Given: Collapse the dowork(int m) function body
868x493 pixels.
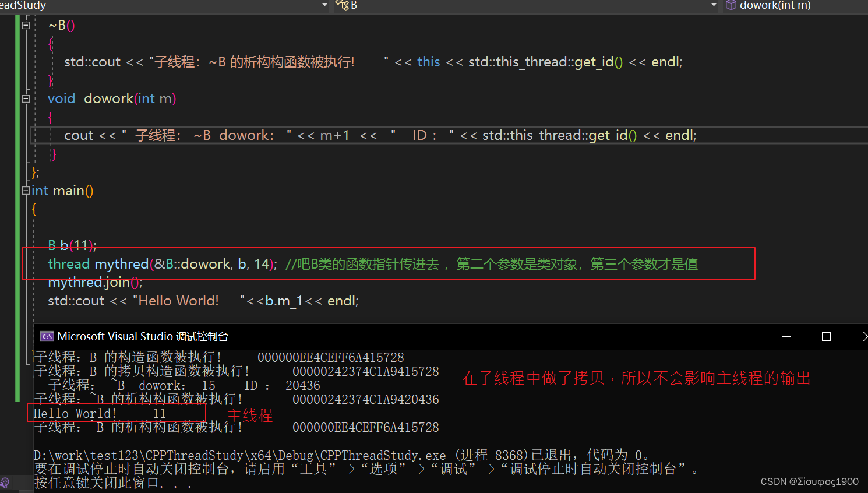Looking at the screenshot, I should point(26,98).
